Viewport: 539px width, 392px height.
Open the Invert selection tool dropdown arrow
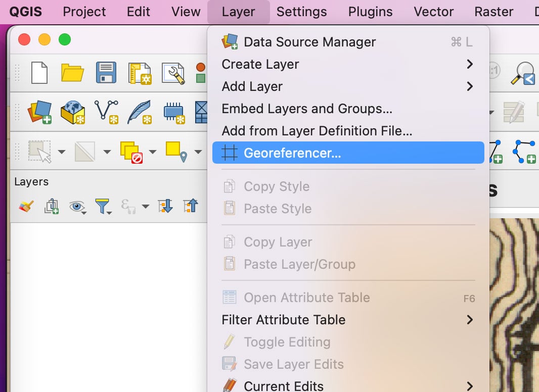[107, 152]
